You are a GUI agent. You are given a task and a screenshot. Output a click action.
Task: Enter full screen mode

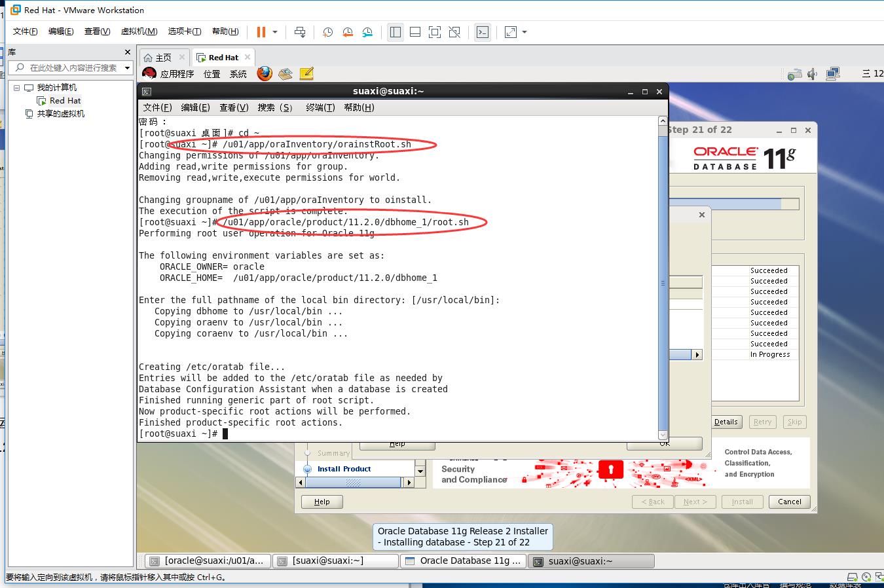[435, 32]
